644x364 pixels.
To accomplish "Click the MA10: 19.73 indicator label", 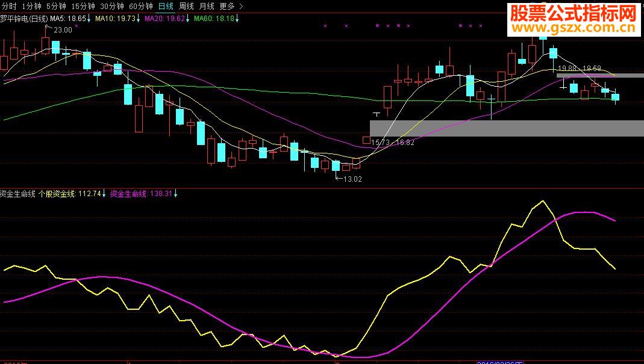I will tap(117, 19).
